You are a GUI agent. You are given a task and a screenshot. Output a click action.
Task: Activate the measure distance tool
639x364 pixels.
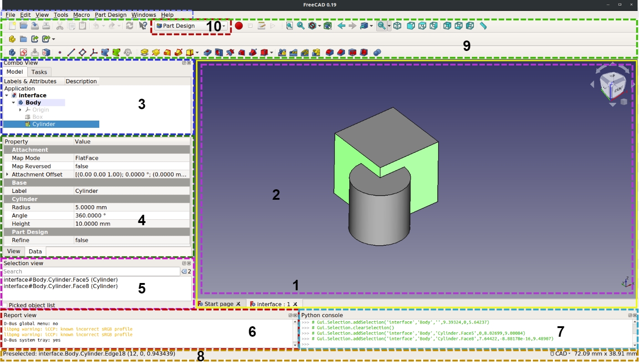[x=484, y=26]
